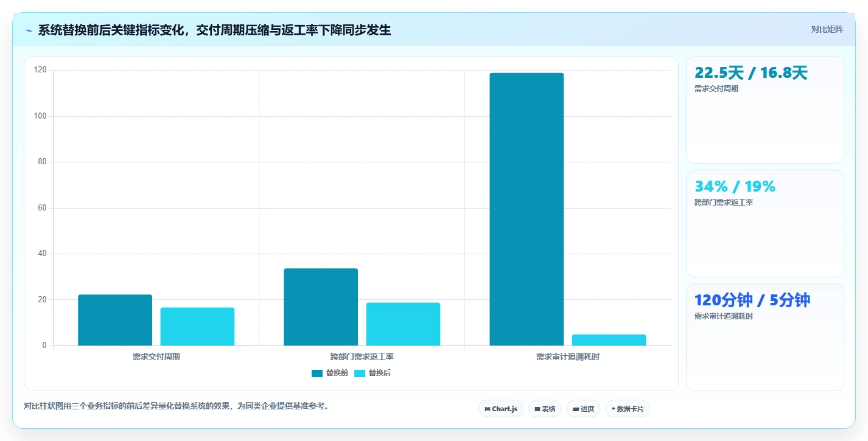Click the short 替换后 bar for 需求审计追溯耗时

[x=609, y=340]
